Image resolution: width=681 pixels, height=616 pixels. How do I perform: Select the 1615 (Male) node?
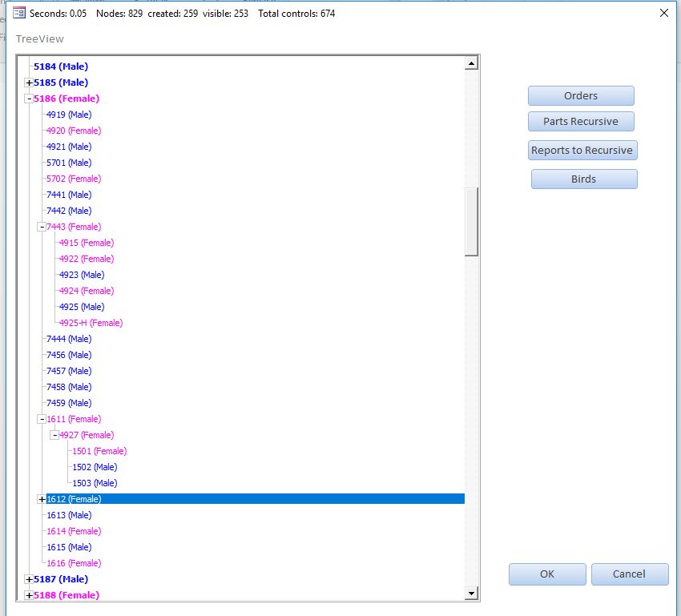[x=69, y=547]
